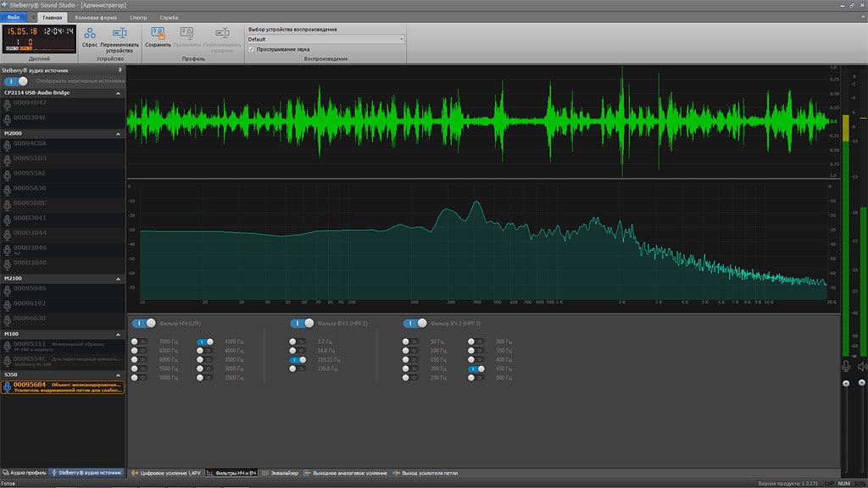Click the microphone volume slider handle

click(845, 385)
